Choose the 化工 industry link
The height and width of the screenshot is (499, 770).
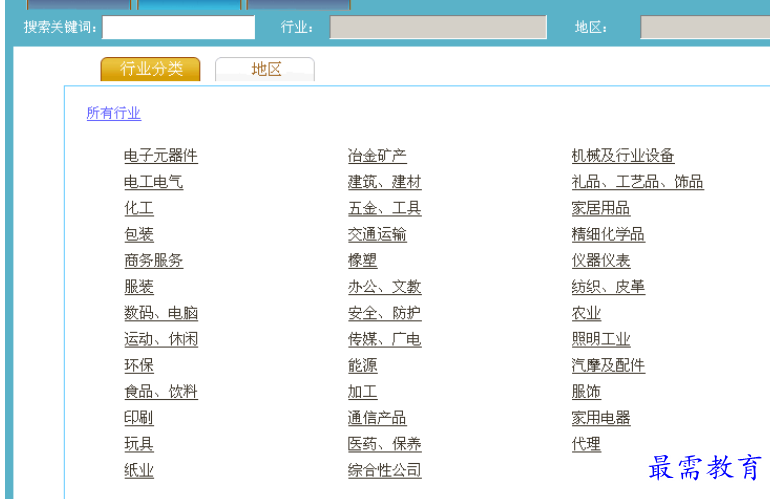pos(139,208)
